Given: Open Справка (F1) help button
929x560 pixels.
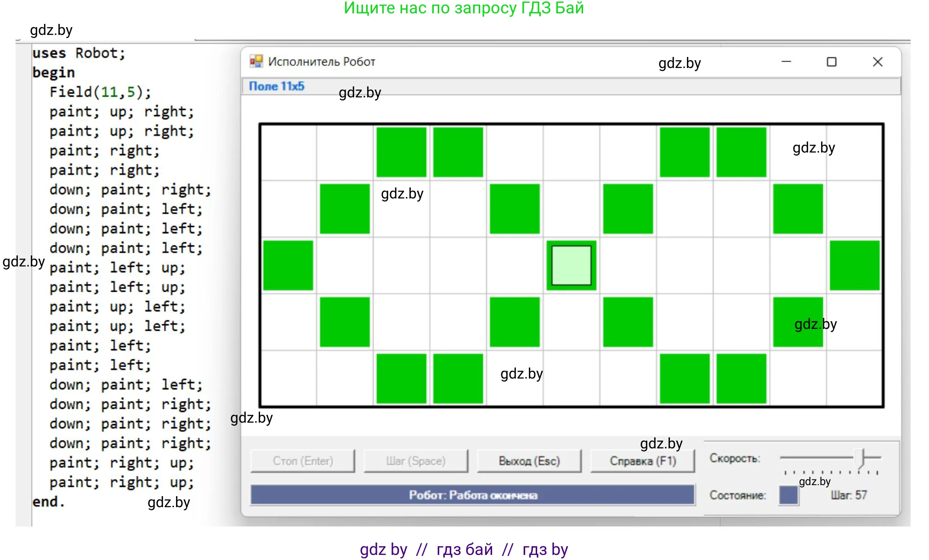Looking at the screenshot, I should (x=642, y=461).
